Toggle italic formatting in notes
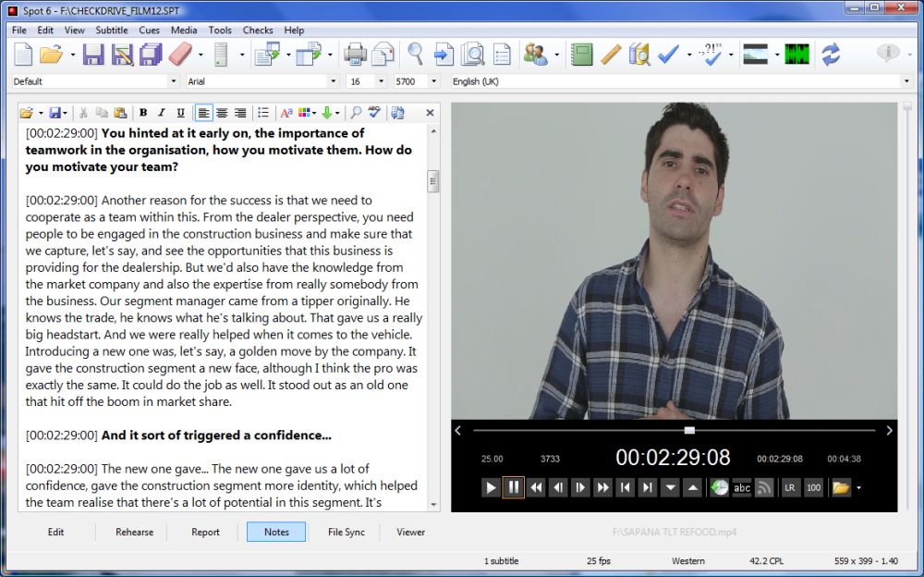 click(162, 112)
